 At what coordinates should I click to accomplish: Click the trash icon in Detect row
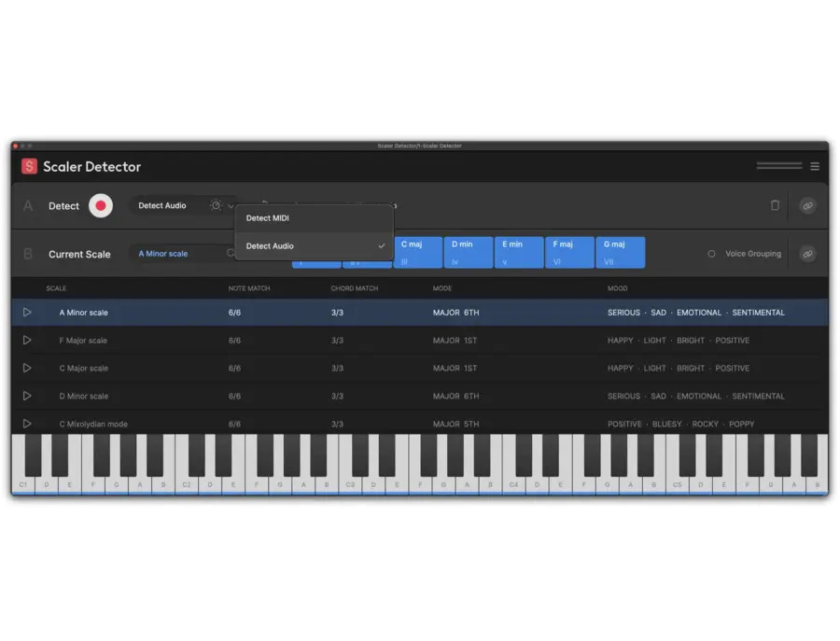click(x=775, y=205)
